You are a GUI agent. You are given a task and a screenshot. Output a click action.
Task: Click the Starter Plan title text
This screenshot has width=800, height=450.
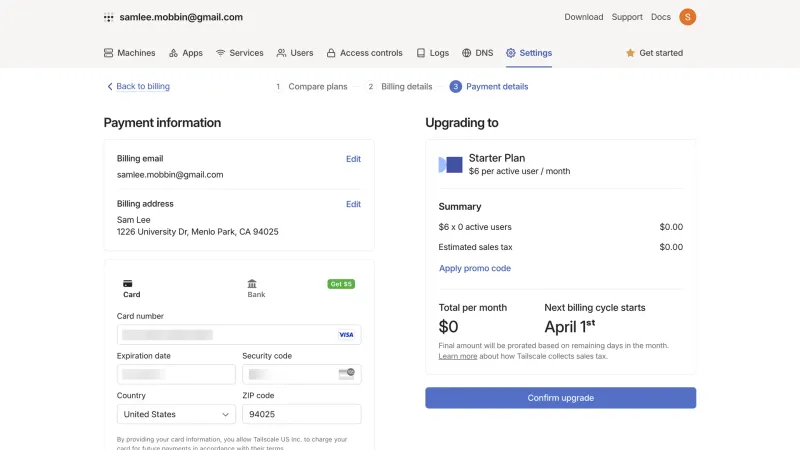point(497,158)
